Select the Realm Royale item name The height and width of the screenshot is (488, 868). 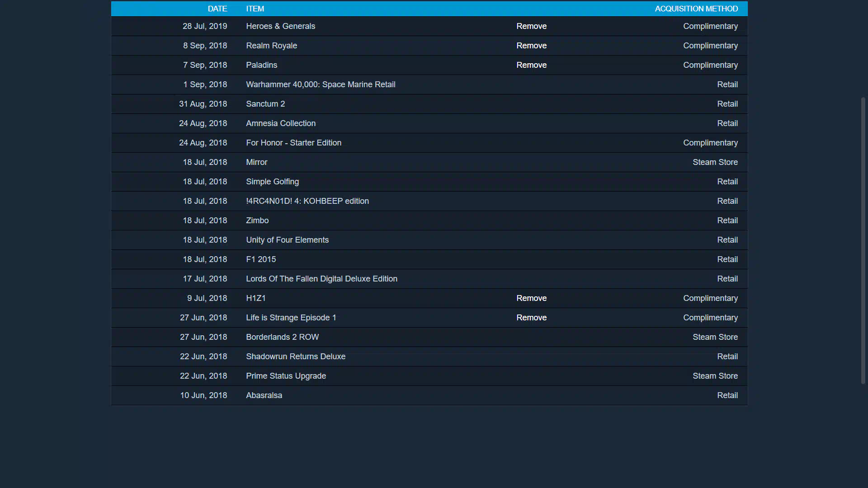(271, 46)
